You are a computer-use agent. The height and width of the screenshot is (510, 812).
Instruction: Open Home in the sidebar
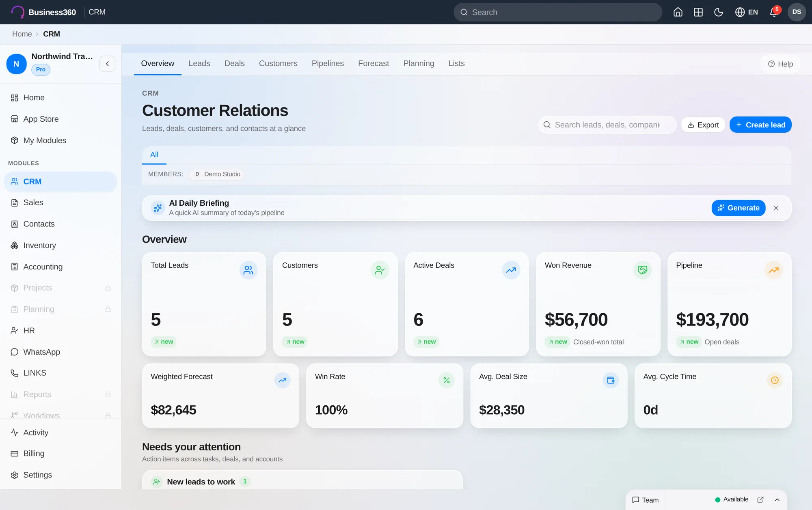pyautogui.click(x=60, y=98)
